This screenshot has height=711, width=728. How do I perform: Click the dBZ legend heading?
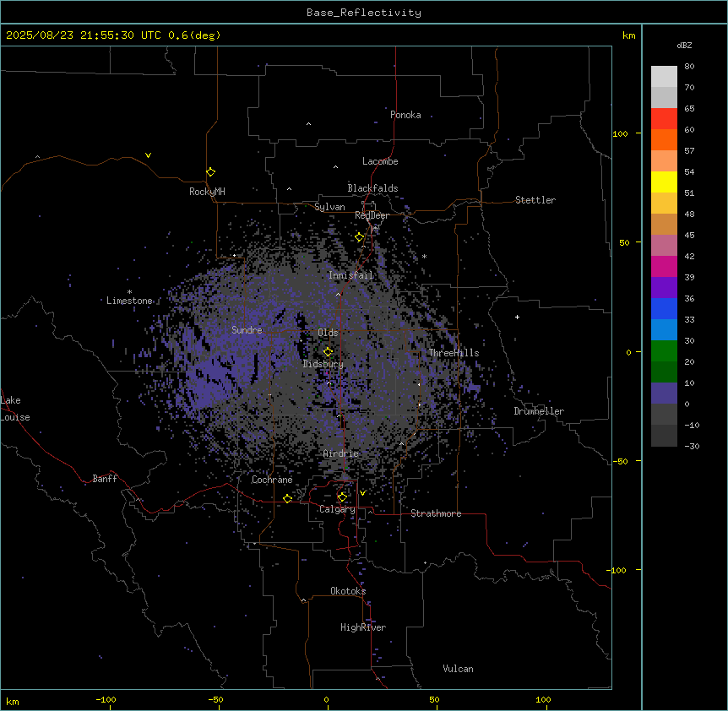(x=684, y=45)
